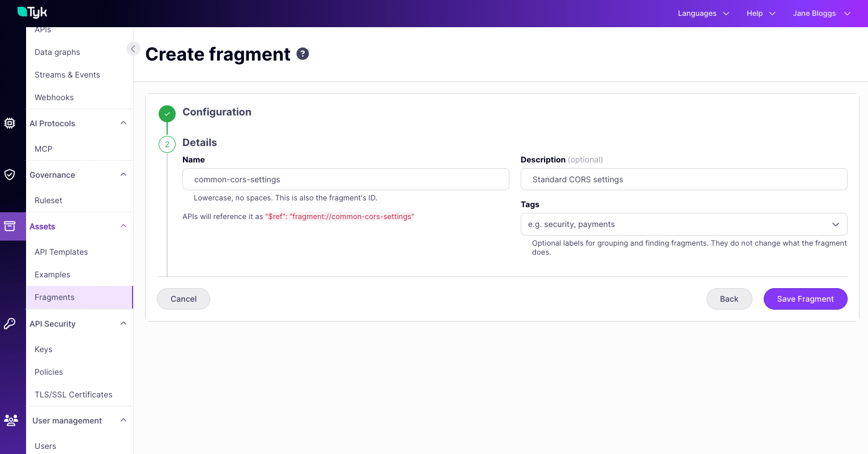Click the Back button
The width and height of the screenshot is (868, 454).
(729, 299)
